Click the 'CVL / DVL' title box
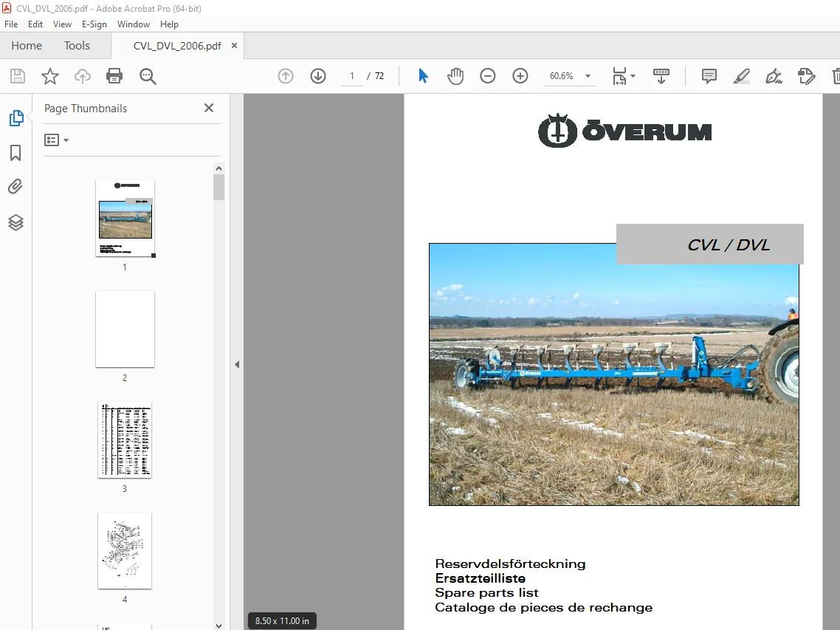This screenshot has height=630, width=840. pyautogui.click(x=710, y=244)
